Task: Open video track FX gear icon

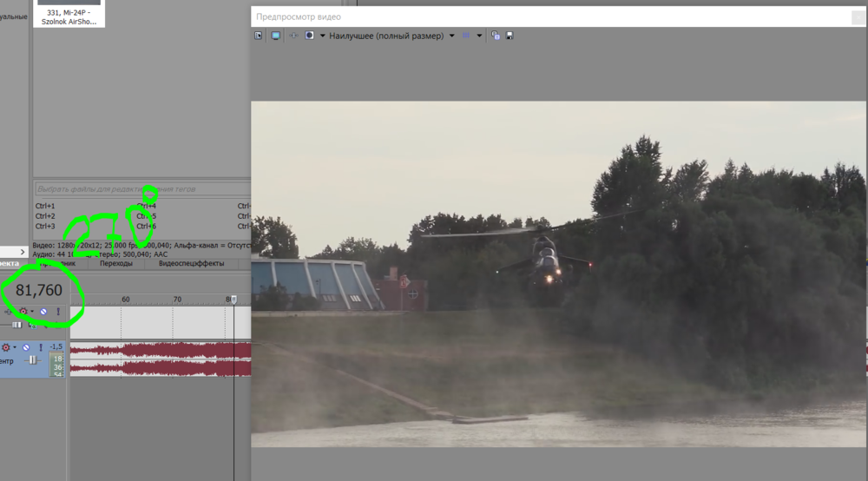Action: [x=23, y=312]
